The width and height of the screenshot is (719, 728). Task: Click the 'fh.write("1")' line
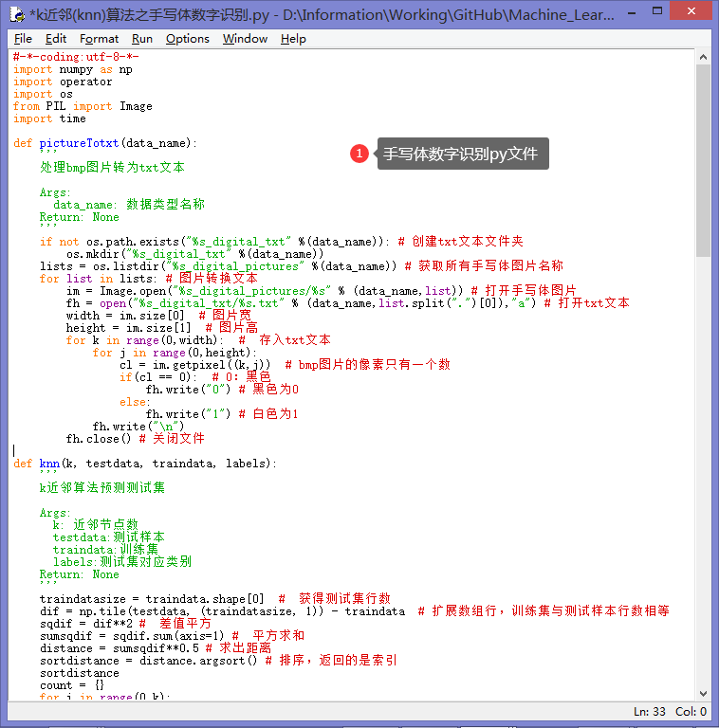tap(222, 414)
